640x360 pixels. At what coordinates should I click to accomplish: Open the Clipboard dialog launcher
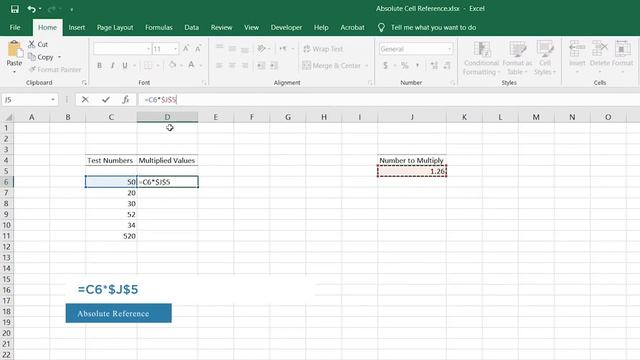84,83
